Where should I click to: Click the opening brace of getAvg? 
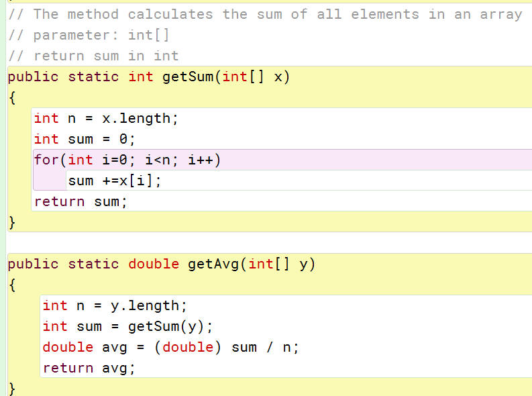pyautogui.click(x=12, y=285)
